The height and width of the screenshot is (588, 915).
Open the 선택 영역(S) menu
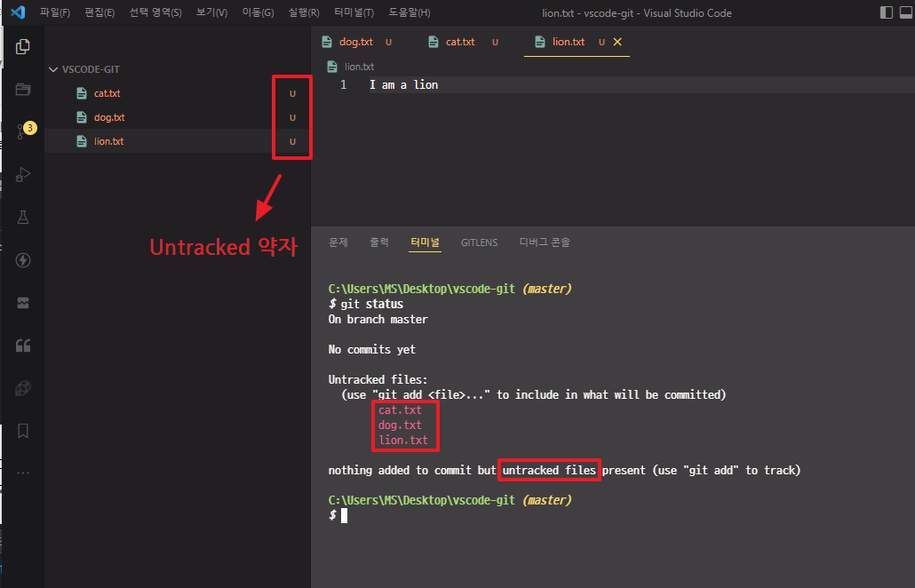pos(155,12)
